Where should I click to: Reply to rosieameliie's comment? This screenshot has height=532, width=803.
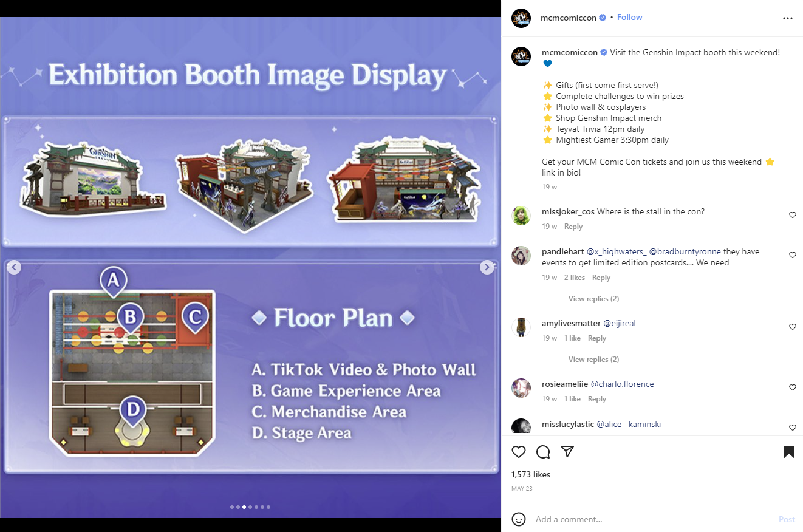click(x=597, y=399)
